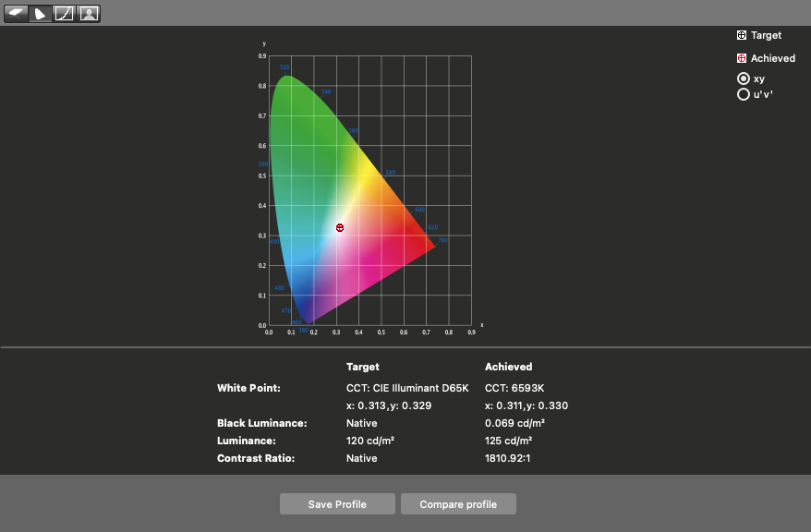The image size is (811, 532).
Task: Switch to the tone curve view icon
Action: (x=64, y=14)
